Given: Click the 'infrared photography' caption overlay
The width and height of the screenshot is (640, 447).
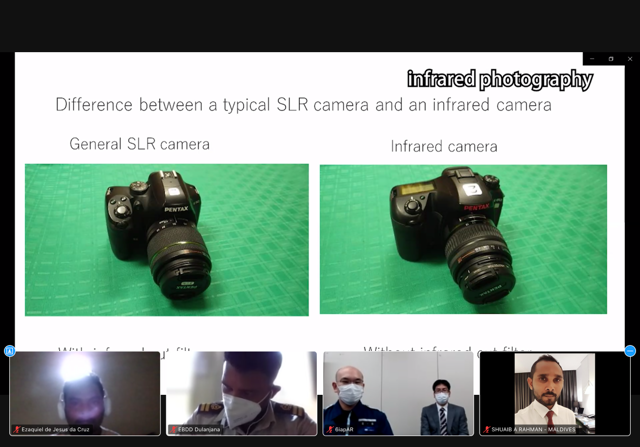Looking at the screenshot, I should point(499,79).
